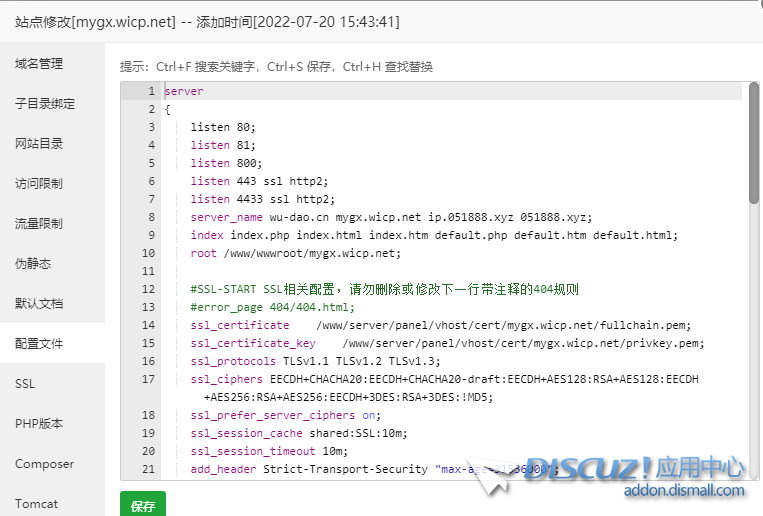The height and width of the screenshot is (516, 763).
Task: Click the ssl_session_timeout 10m line
Action: [x=269, y=451]
